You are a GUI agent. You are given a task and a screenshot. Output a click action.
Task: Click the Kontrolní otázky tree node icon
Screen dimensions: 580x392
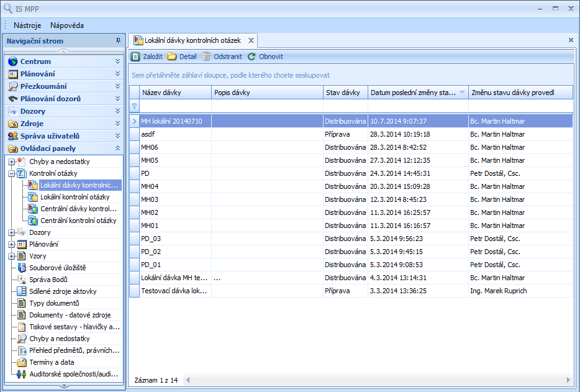pos(22,173)
